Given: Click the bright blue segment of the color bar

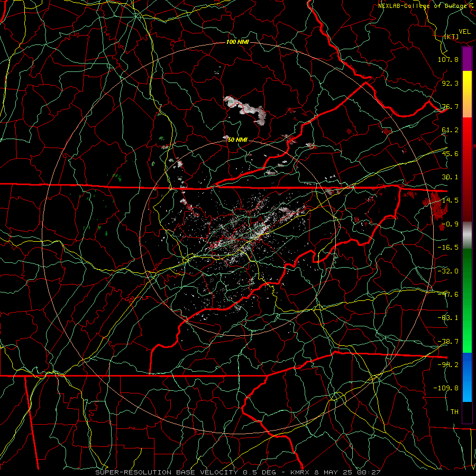Looking at the screenshot, I should (x=467, y=377).
